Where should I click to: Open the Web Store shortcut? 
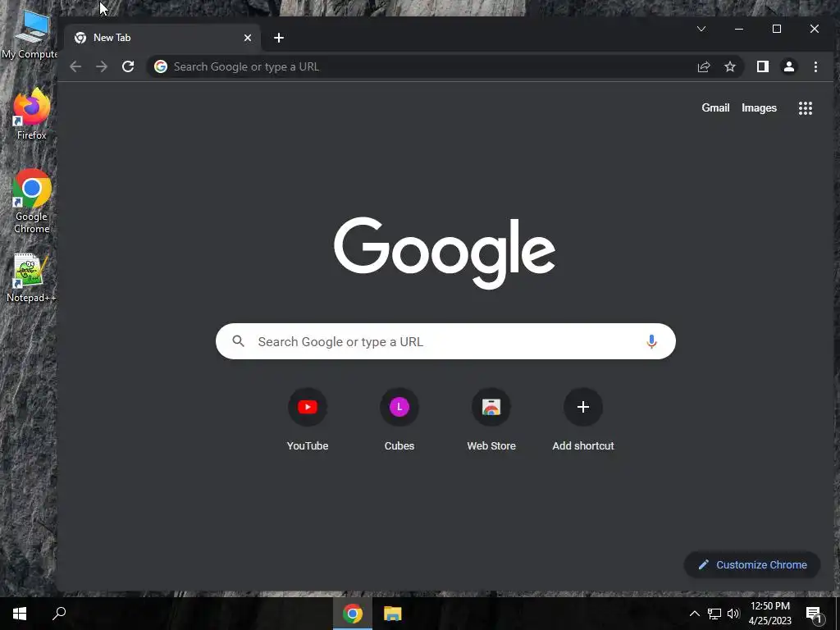[x=491, y=420]
